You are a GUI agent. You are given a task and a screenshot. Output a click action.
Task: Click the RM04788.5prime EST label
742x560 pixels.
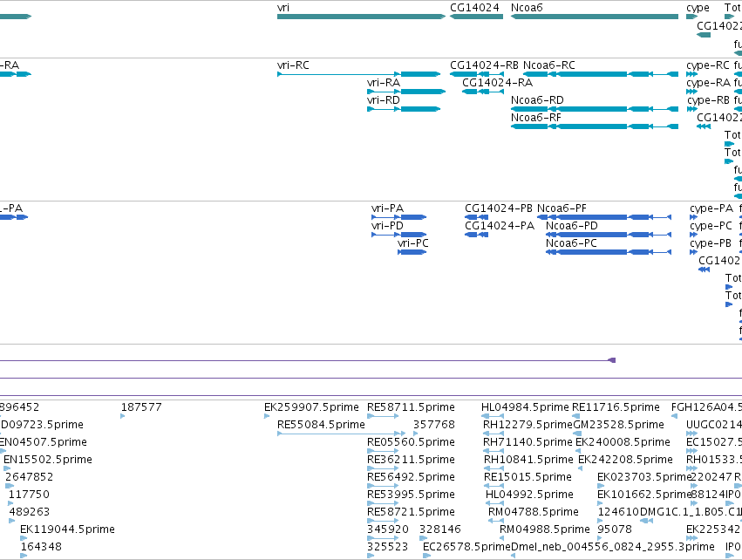(x=534, y=512)
